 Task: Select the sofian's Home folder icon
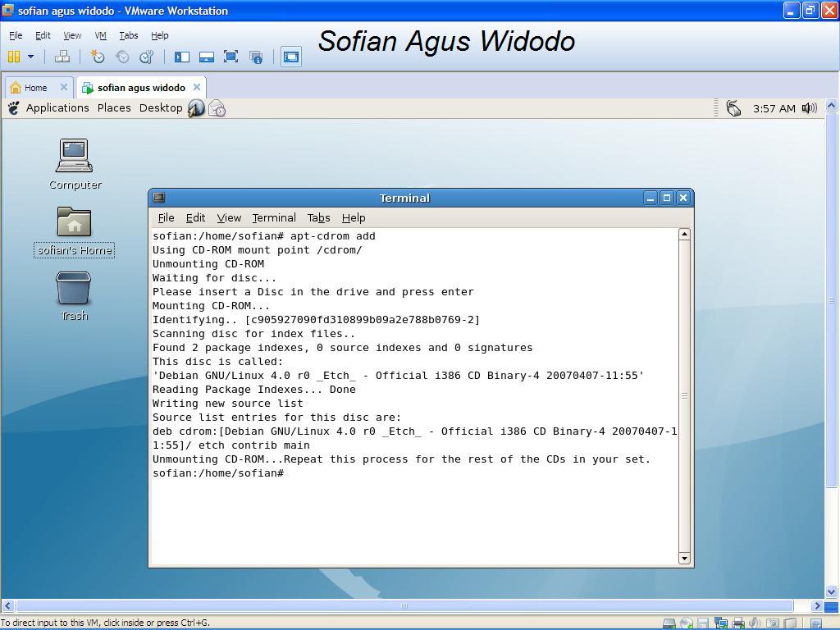(x=75, y=232)
